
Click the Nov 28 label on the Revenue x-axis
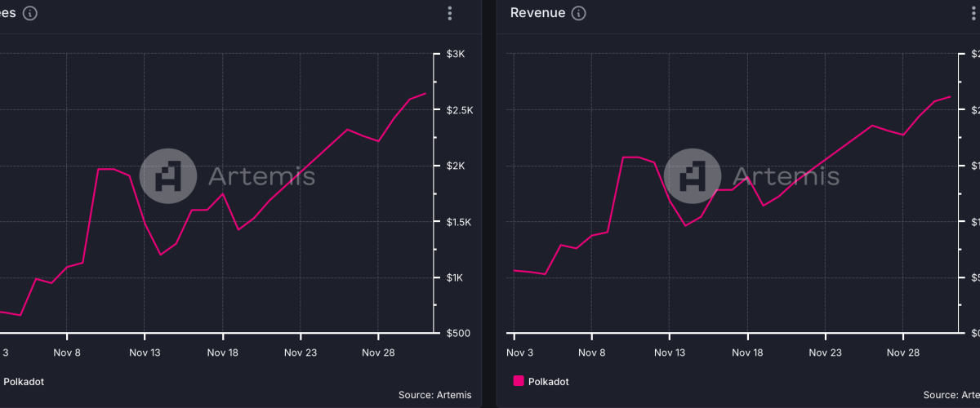point(902,353)
